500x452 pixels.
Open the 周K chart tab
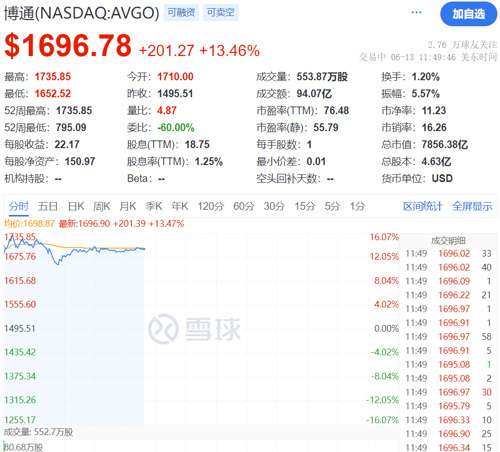coord(102,206)
